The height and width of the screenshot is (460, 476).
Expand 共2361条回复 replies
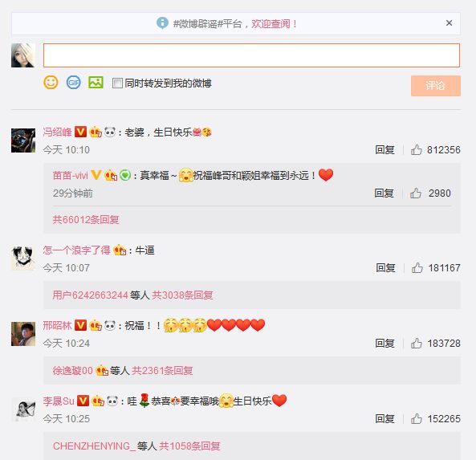(162, 370)
